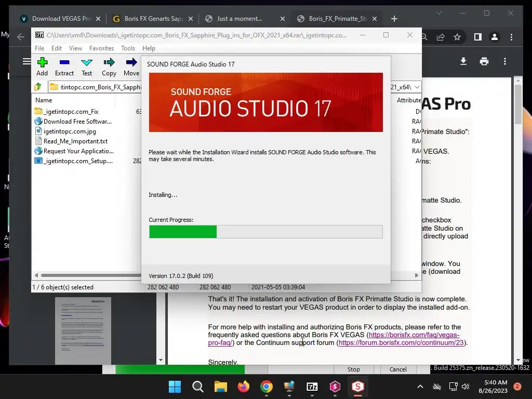This screenshot has width=532, height=399.
Task: Open the PDF viewer sidebar menu icon
Action: coord(27,61)
